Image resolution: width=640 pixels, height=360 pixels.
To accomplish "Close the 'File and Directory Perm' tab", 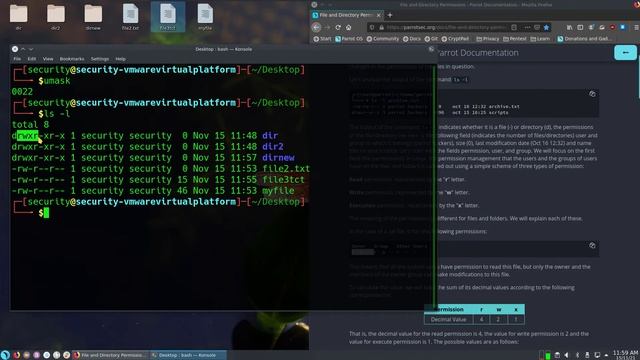I will 378,15.
